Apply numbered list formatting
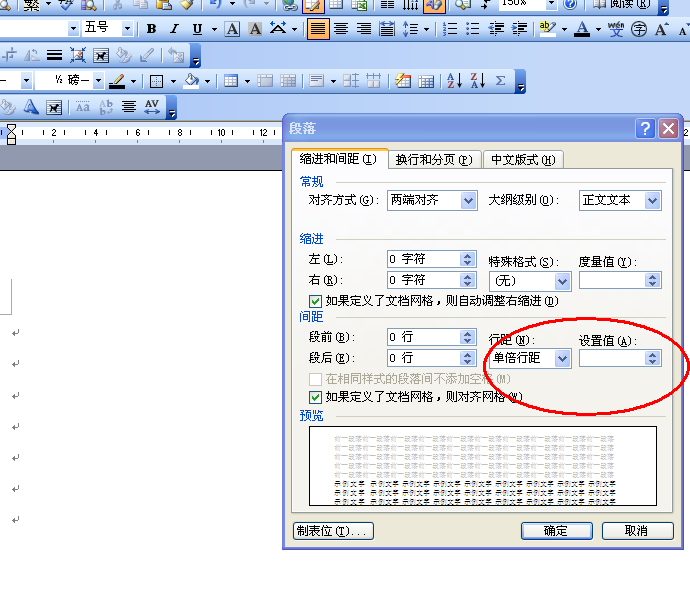The width and height of the screenshot is (690, 600). click(450, 29)
